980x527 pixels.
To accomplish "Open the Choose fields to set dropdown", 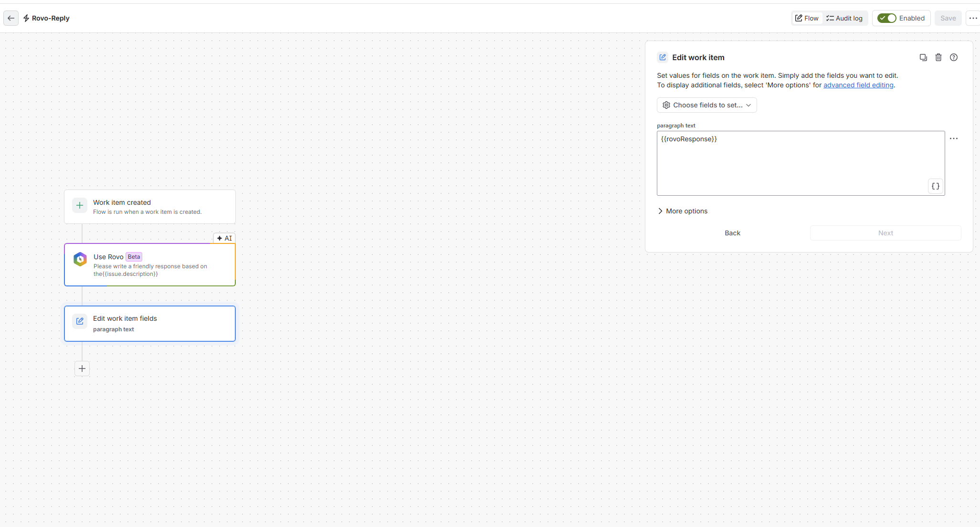I will point(707,105).
